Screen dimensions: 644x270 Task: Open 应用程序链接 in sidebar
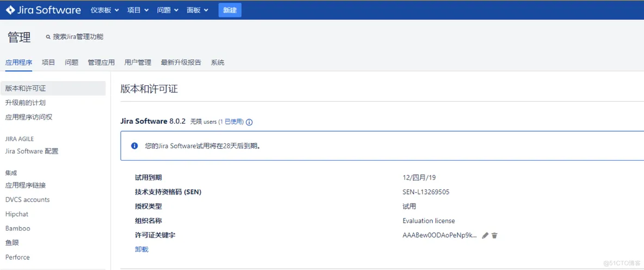pyautogui.click(x=26, y=185)
